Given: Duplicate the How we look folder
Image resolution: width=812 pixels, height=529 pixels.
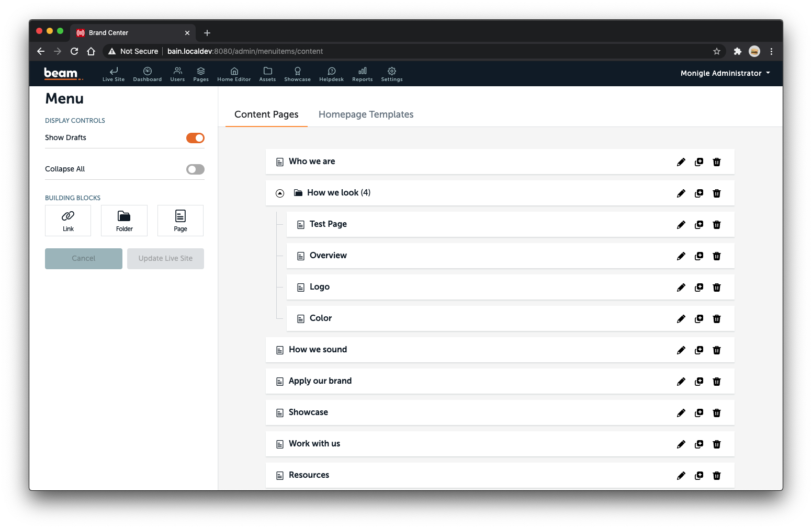Looking at the screenshot, I should pos(699,193).
